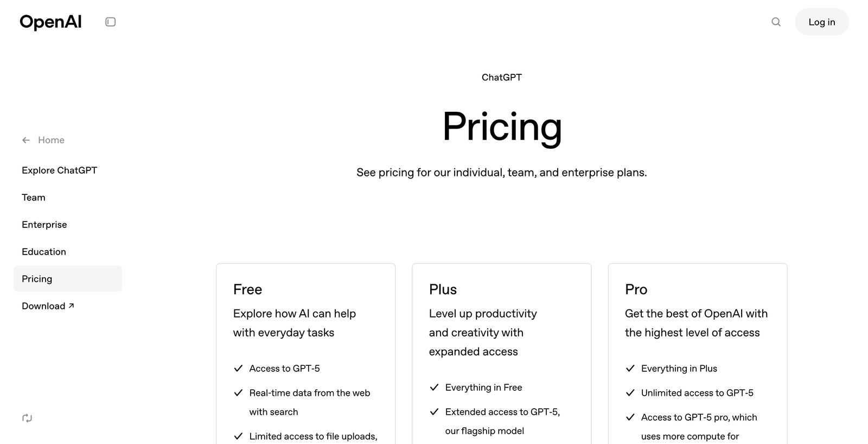Click the back arrow beside Home
The width and height of the screenshot is (868, 444).
point(26,140)
